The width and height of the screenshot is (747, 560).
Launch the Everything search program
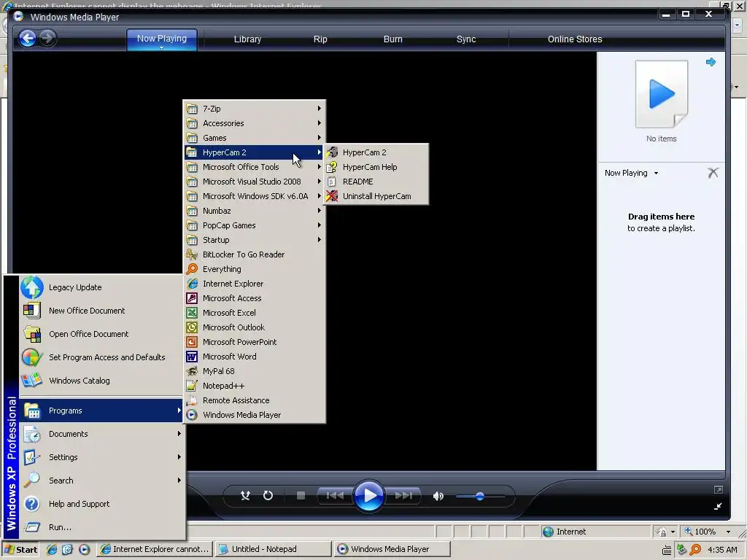pyautogui.click(x=255, y=269)
